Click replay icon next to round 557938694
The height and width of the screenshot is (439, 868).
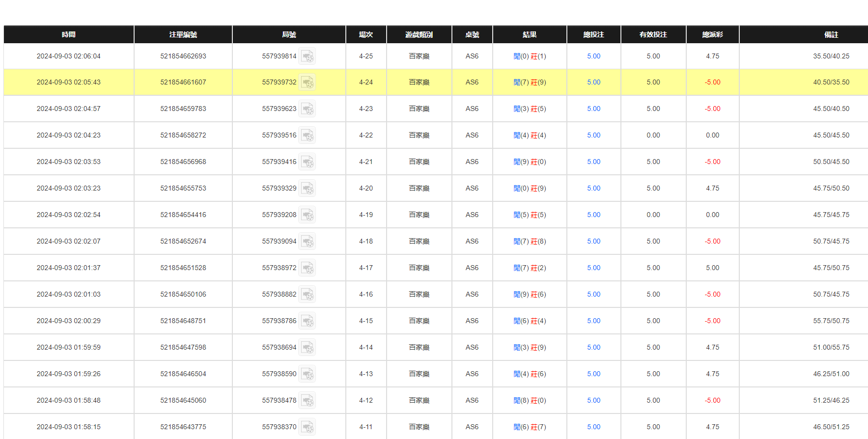(308, 348)
